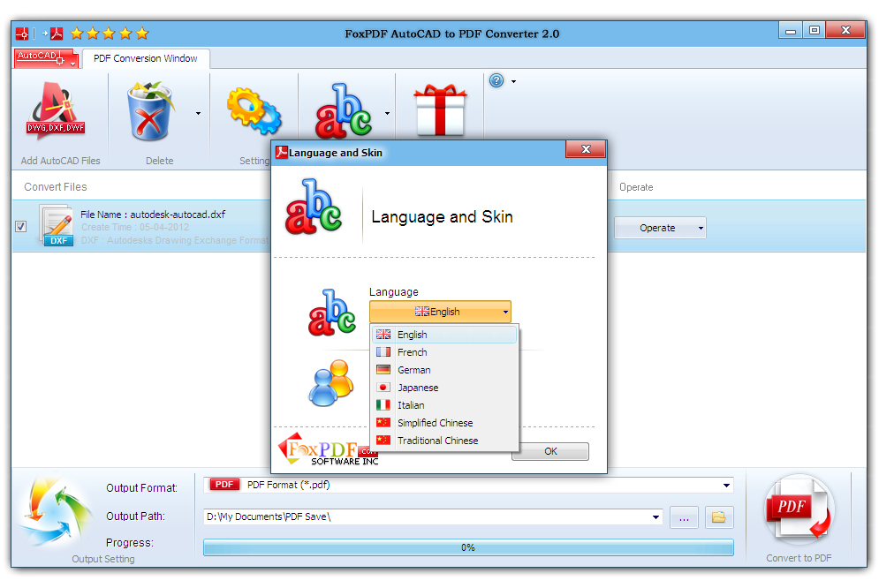This screenshot has width=879, height=588.
Task: Click the Convert to PDF icon
Action: (x=799, y=509)
